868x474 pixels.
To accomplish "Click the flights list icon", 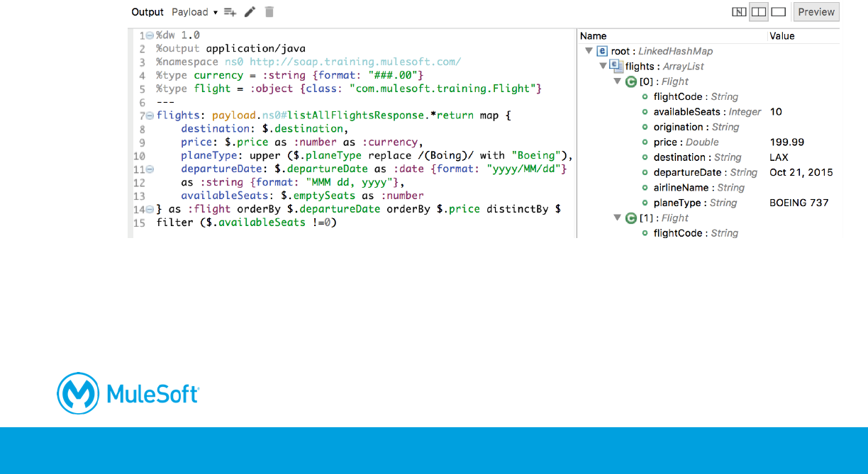I will point(617,67).
